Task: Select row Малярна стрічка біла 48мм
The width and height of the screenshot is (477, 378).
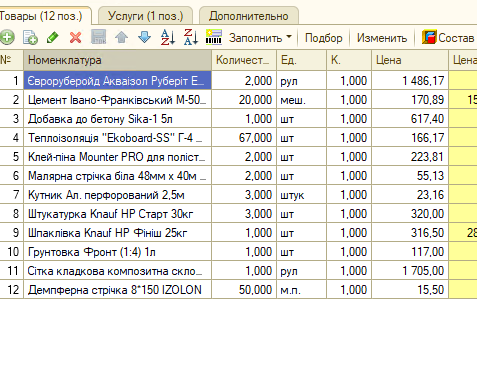Action: point(117,175)
